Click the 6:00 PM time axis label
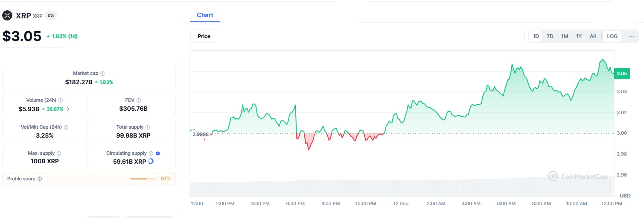The image size is (644, 218). [295, 204]
